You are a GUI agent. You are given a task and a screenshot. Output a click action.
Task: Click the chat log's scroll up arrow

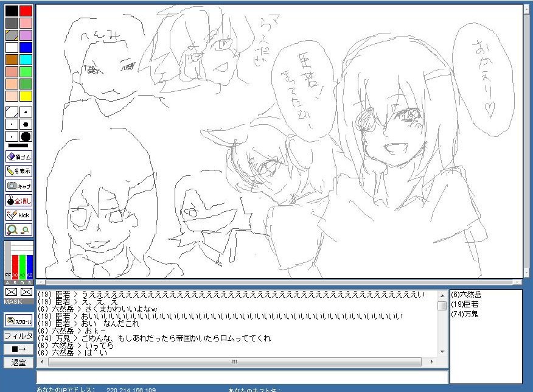click(x=442, y=296)
